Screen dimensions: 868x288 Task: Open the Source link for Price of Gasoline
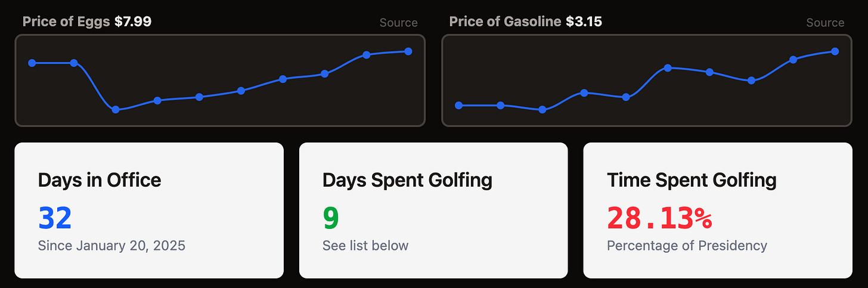pyautogui.click(x=825, y=23)
